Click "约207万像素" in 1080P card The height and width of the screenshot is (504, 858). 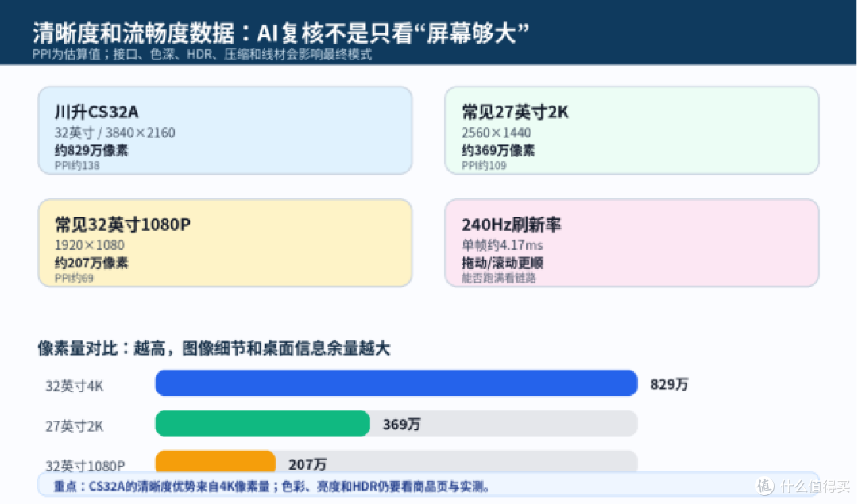tap(91, 263)
